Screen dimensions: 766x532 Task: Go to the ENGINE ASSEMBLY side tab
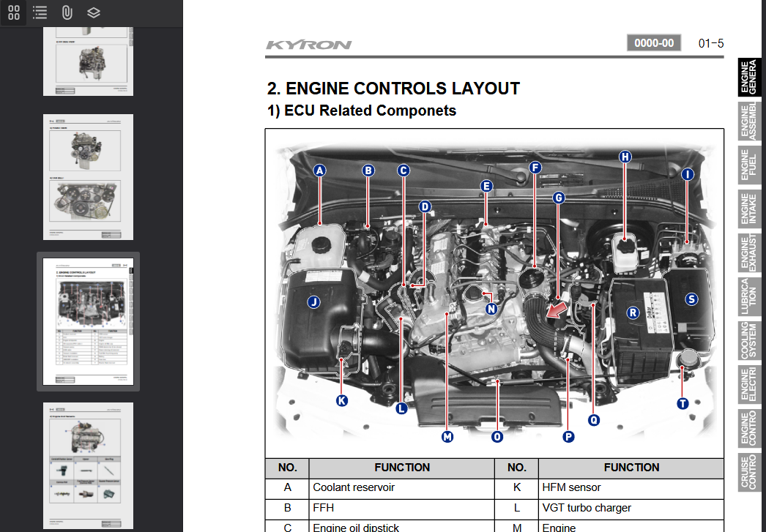[x=749, y=121]
